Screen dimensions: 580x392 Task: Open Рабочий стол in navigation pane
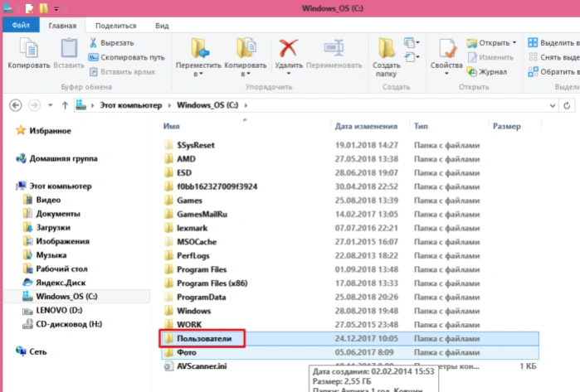click(x=55, y=269)
